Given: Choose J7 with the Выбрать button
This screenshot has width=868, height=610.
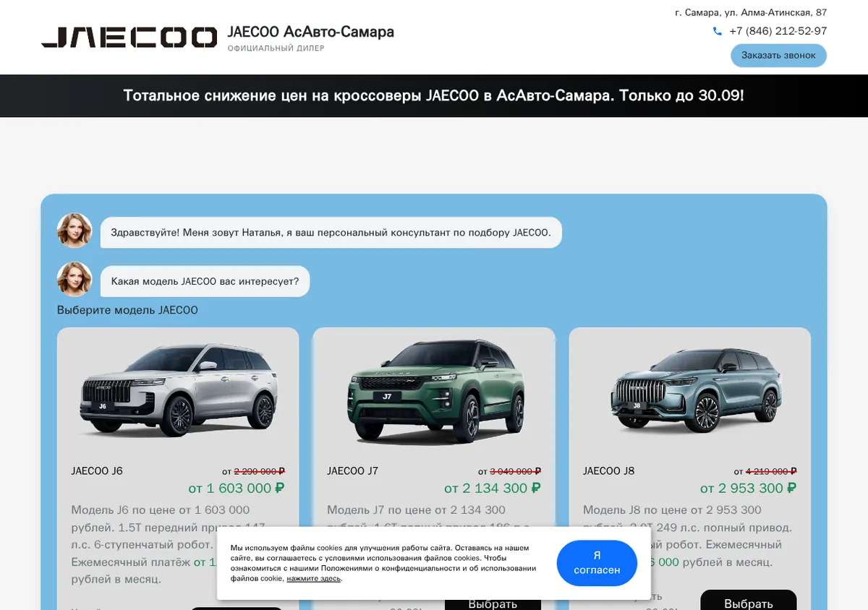Looking at the screenshot, I should click(x=493, y=603).
